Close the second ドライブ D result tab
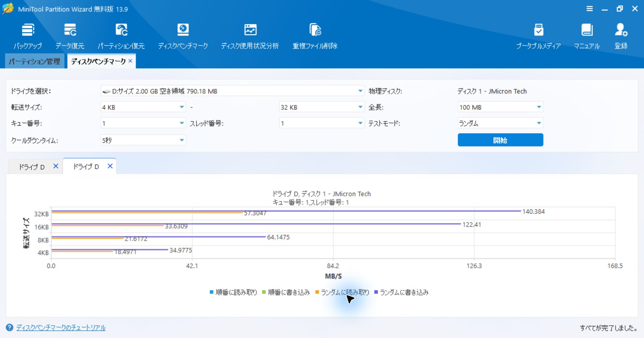Image resolution: width=644 pixels, height=338 pixels. [x=110, y=166]
